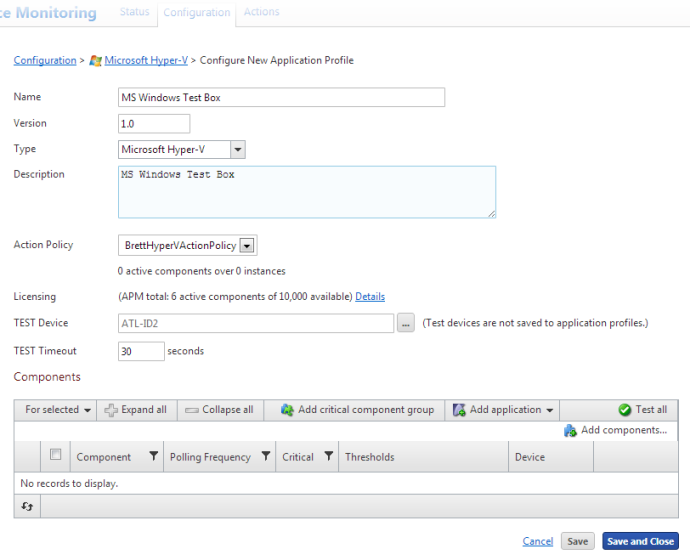Click Add critical component group
This screenshot has height=558, width=690.
tap(357, 410)
